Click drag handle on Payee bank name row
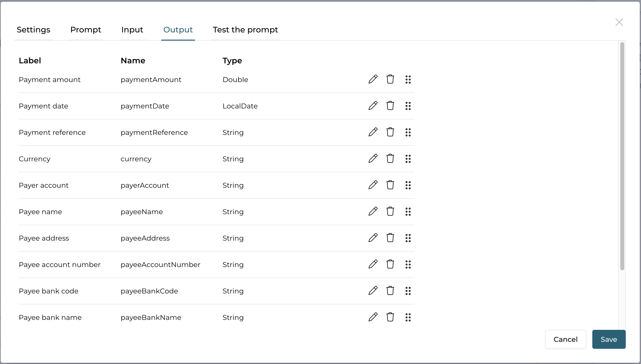641x364 pixels. point(408,317)
